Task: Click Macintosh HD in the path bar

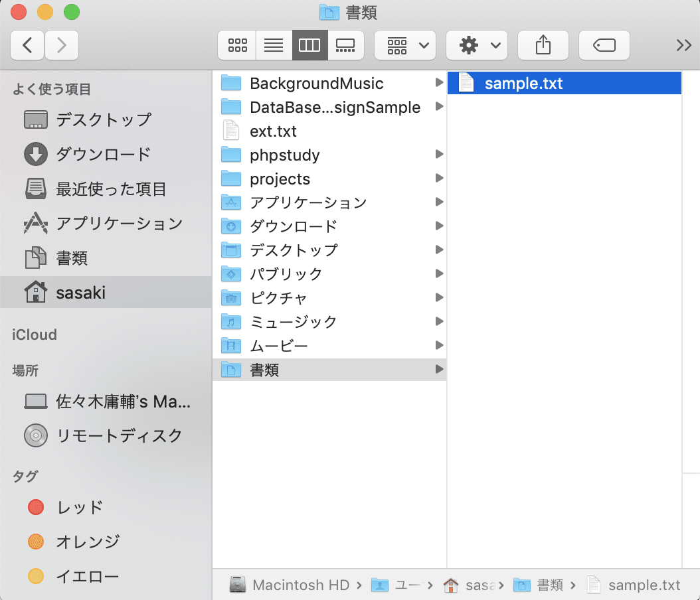Action: pyautogui.click(x=290, y=585)
